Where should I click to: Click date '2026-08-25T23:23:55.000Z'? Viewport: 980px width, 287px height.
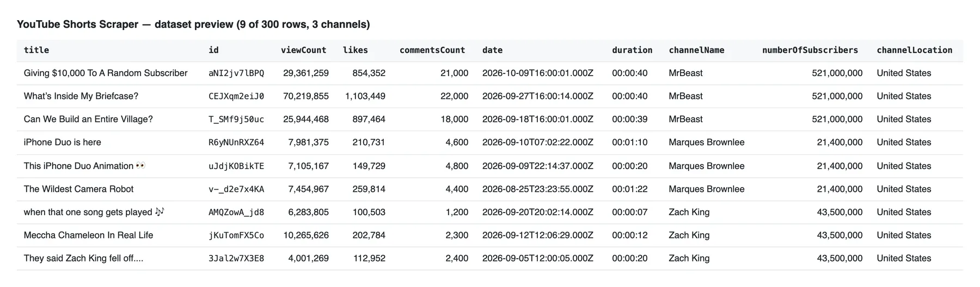538,189
